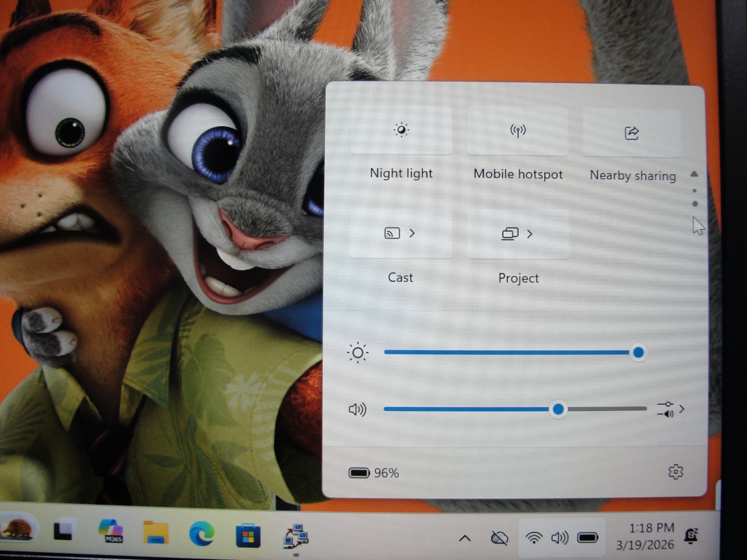Screen dimensions: 747x560
Task: Set volume using the volume slider
Action: click(x=515, y=409)
